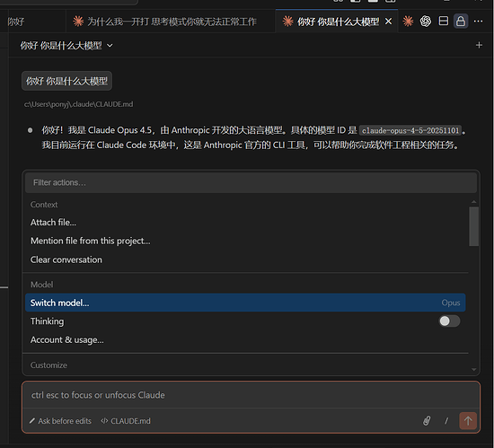Click the scrollbar up arrow in actions list

pos(473,201)
